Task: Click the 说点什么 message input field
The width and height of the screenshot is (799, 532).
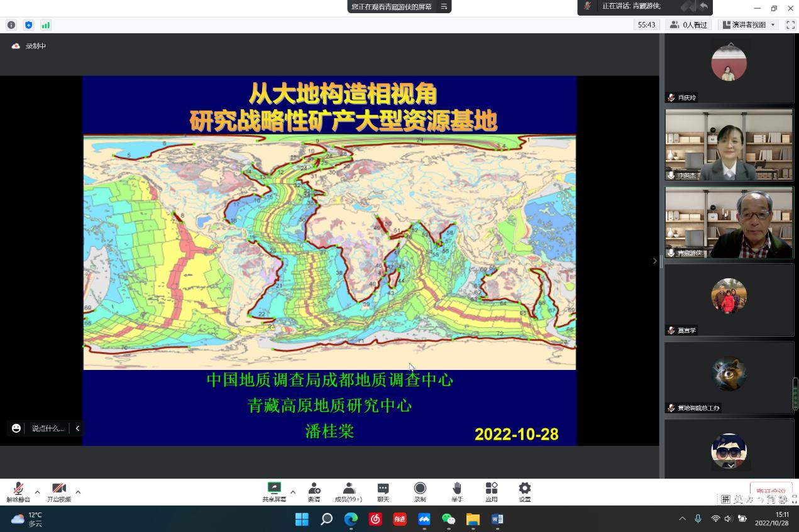Action: 48,428
